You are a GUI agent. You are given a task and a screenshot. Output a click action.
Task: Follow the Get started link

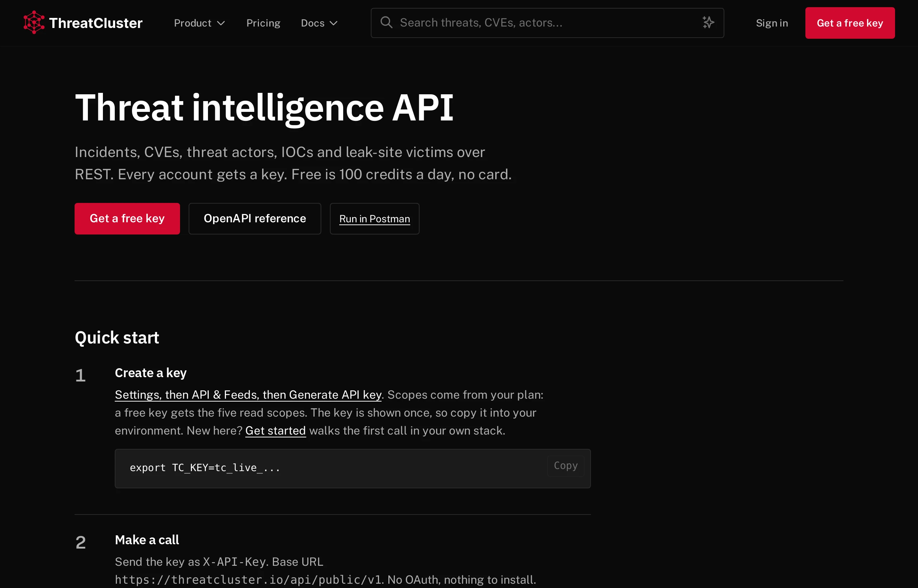coord(275,430)
